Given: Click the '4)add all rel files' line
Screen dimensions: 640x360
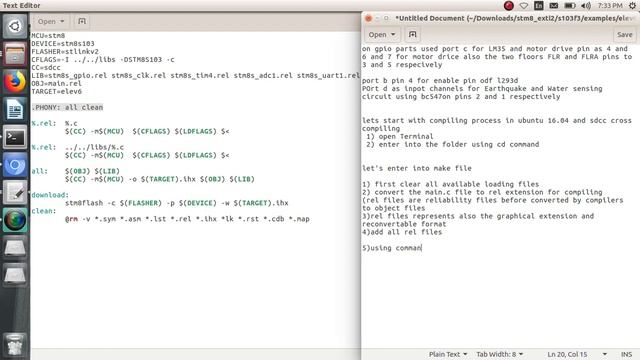Looking at the screenshot, I should click(402, 232).
